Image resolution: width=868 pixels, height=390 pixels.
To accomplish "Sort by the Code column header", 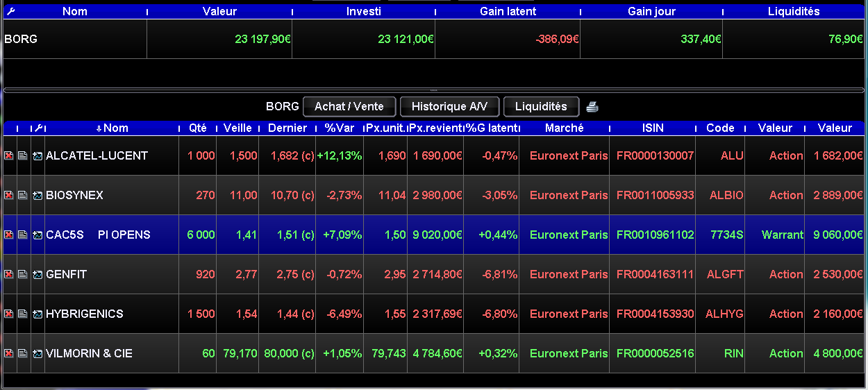I will 720,128.
